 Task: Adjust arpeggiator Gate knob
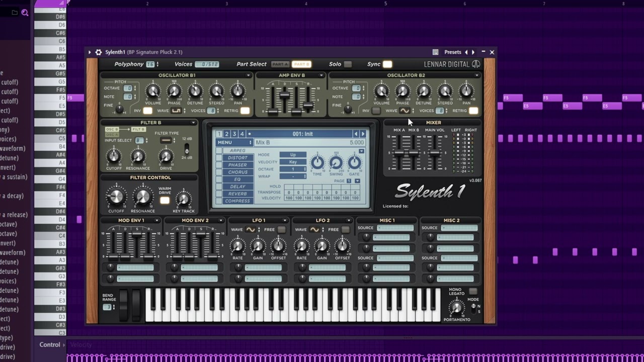[354, 162]
